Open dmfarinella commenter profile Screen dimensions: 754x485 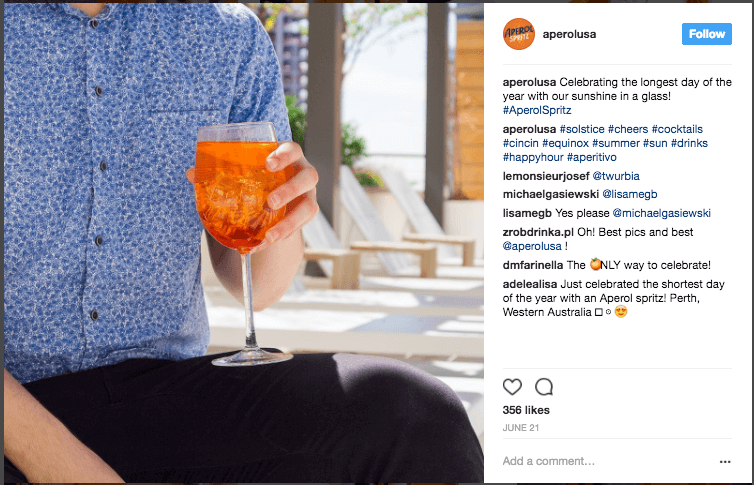tap(533, 265)
